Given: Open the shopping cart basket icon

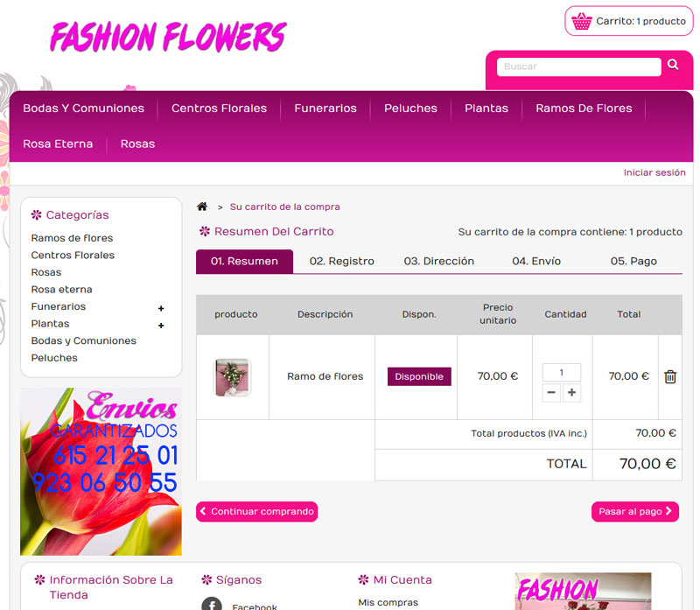Looking at the screenshot, I should pos(582,21).
